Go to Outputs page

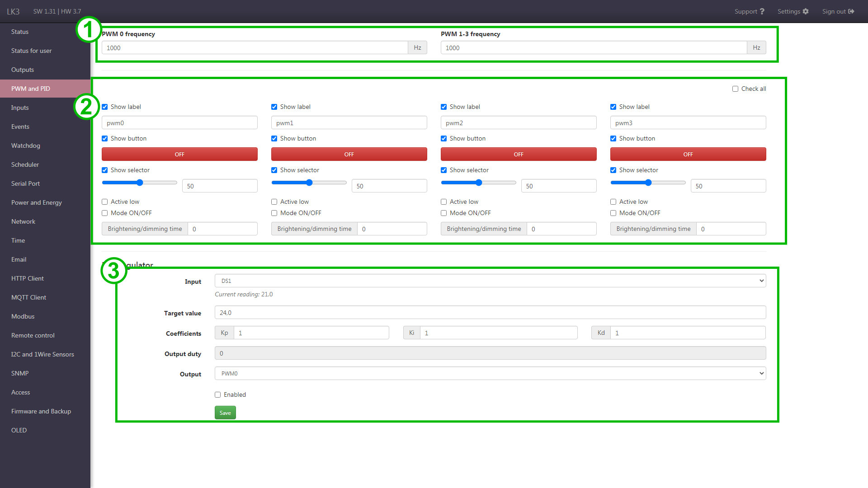click(45, 70)
